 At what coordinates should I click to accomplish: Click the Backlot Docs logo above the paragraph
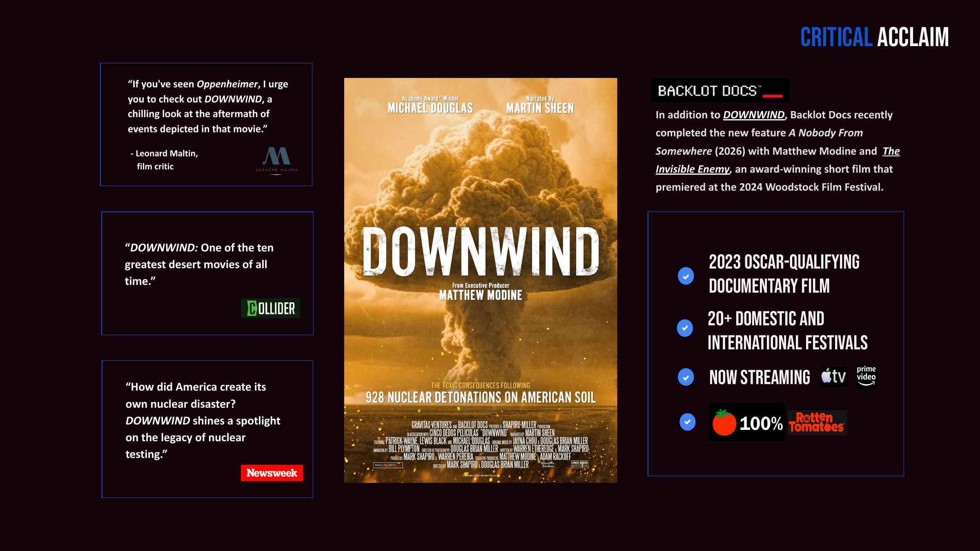(720, 90)
